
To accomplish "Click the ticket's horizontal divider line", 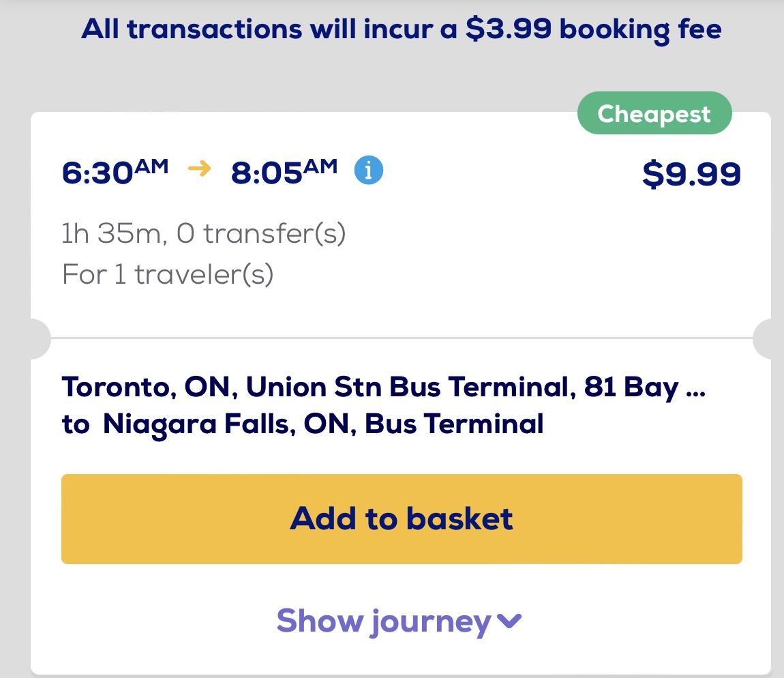I will pos(401,338).
